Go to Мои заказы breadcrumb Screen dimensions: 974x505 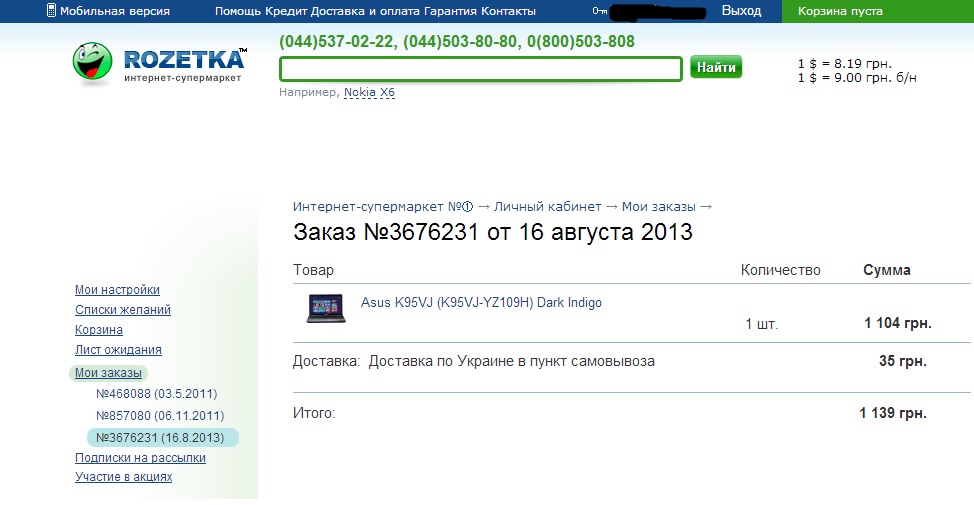658,206
